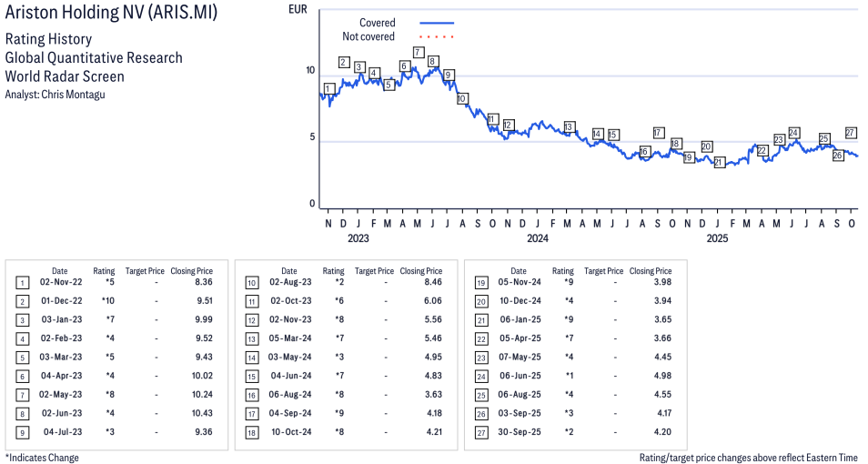Viewport: 868px width, 464px height.
Task: Select chart marker 24 on the price line
Action: coord(793,133)
